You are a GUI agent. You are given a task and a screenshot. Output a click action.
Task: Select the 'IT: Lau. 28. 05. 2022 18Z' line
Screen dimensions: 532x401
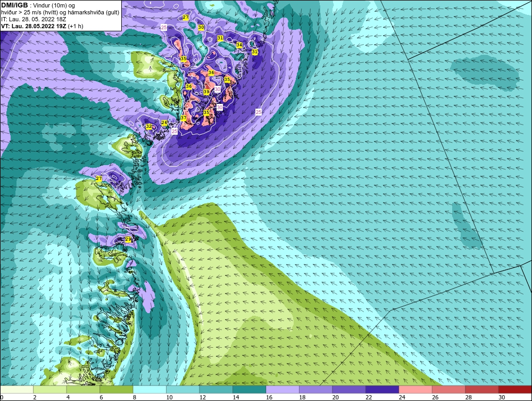[34, 19]
